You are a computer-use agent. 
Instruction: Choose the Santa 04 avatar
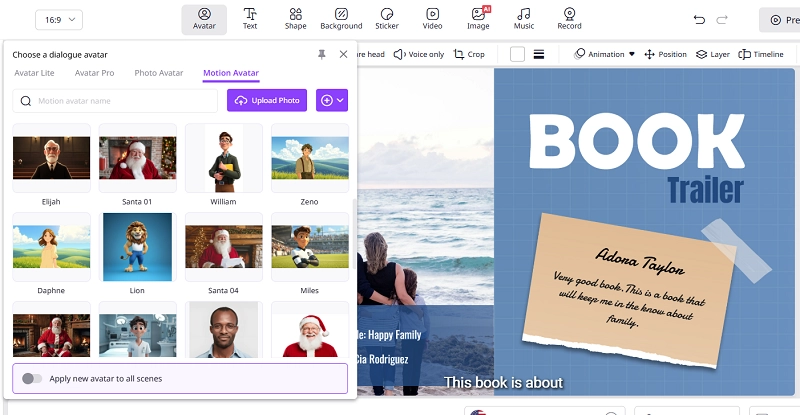(x=224, y=247)
